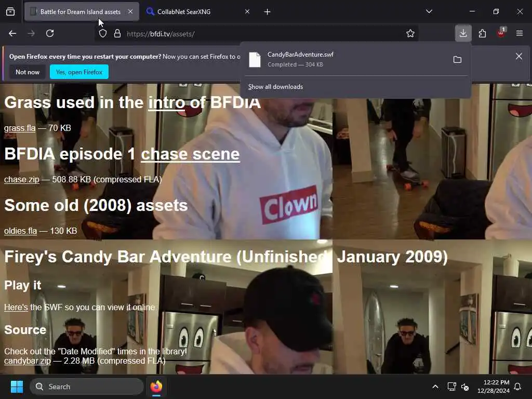Open Firefox from the taskbar

(x=156, y=387)
